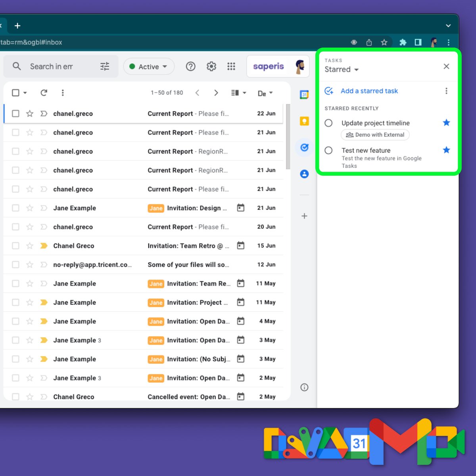Open the Active status dropdown
This screenshot has height=476, width=476.
coord(149,66)
